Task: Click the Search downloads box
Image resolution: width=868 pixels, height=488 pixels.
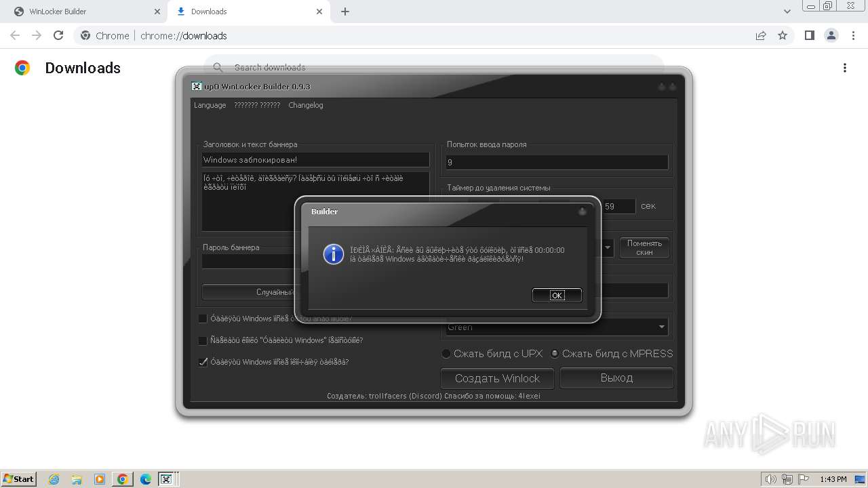Action: (x=434, y=66)
